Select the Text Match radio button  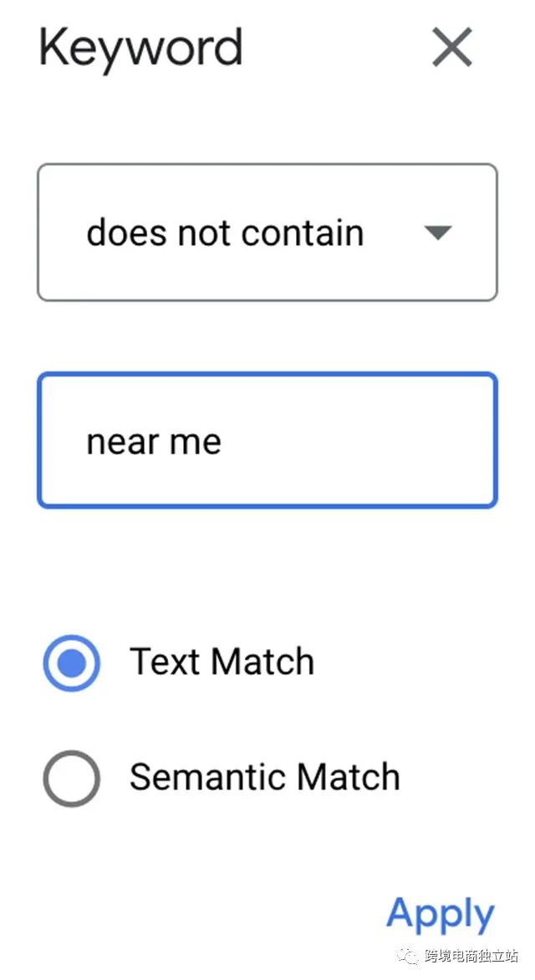72,663
